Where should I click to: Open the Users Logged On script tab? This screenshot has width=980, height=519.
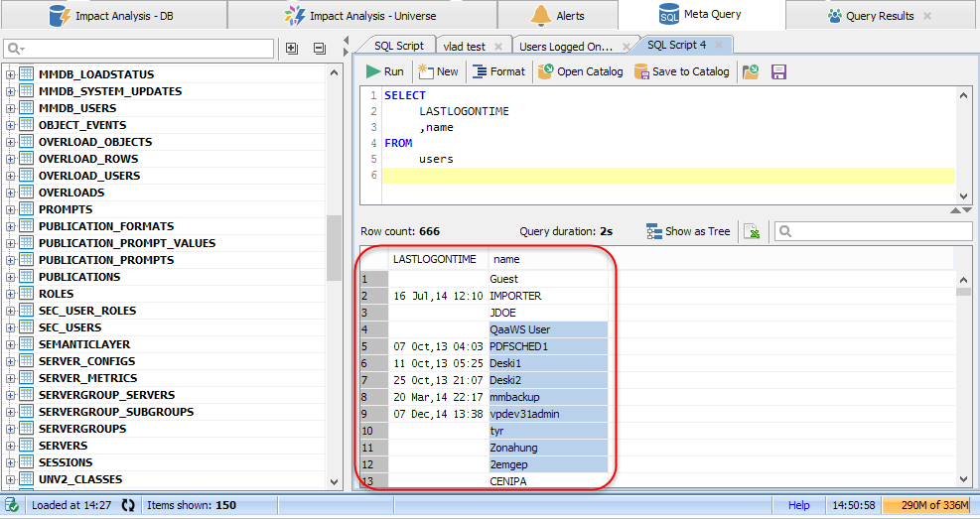point(566,46)
